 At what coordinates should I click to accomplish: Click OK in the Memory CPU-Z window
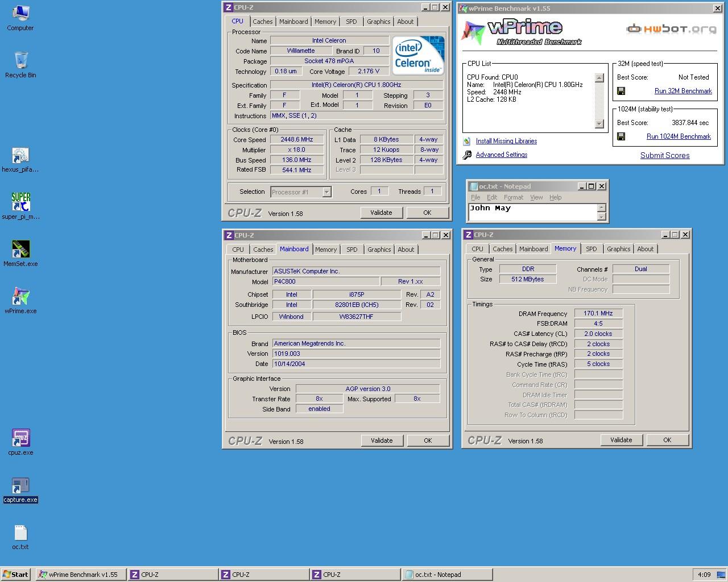pos(667,440)
